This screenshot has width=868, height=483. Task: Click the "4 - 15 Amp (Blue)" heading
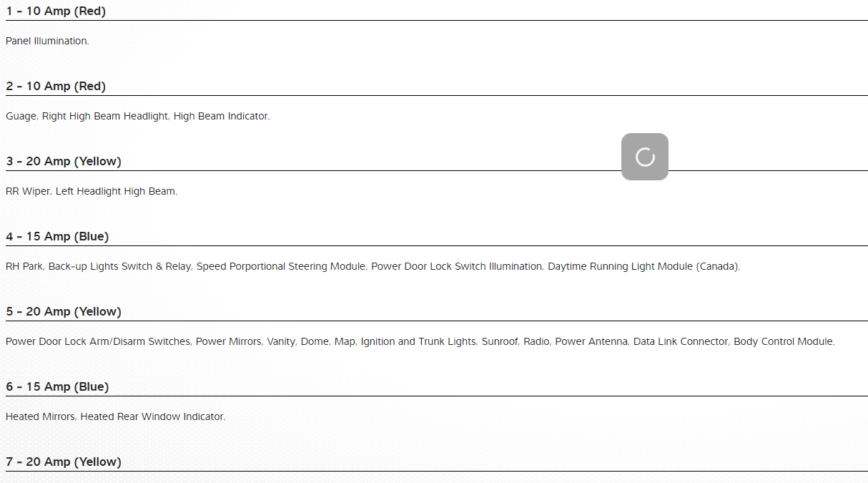pyautogui.click(x=57, y=237)
